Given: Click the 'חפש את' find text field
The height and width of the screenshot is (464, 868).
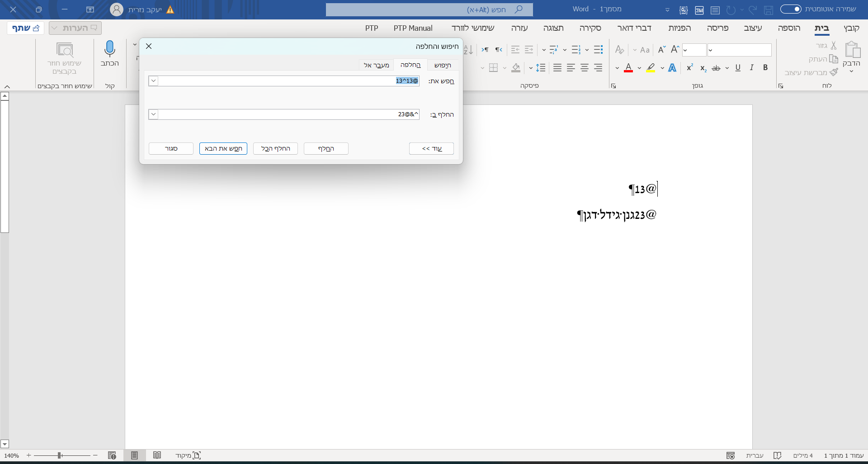Looking at the screenshot, I should click(289, 81).
